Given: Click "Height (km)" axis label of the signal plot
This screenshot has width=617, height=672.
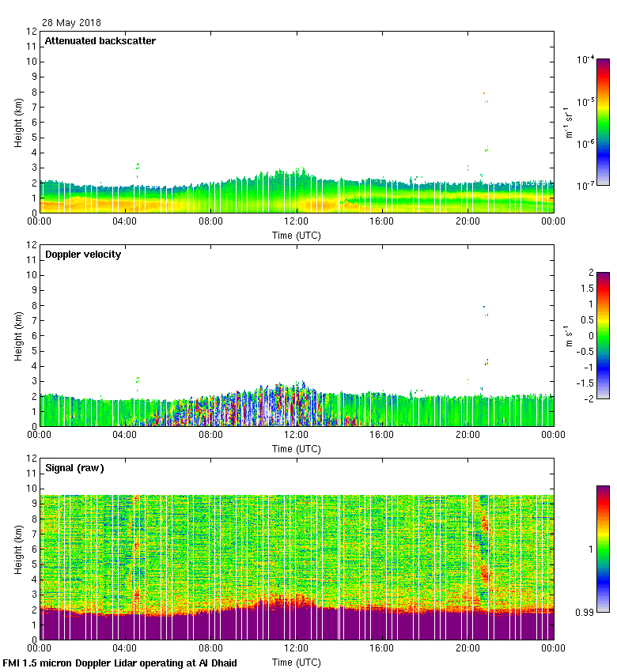Looking at the screenshot, I should pyautogui.click(x=18, y=549).
